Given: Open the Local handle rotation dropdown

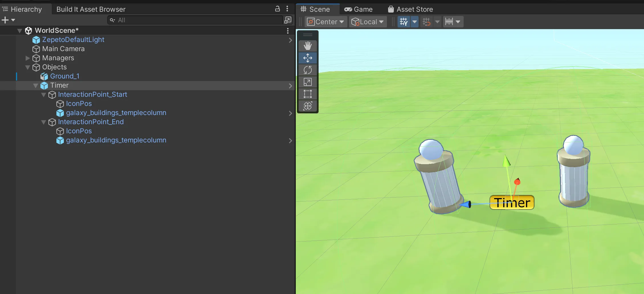Looking at the screenshot, I should click(368, 22).
